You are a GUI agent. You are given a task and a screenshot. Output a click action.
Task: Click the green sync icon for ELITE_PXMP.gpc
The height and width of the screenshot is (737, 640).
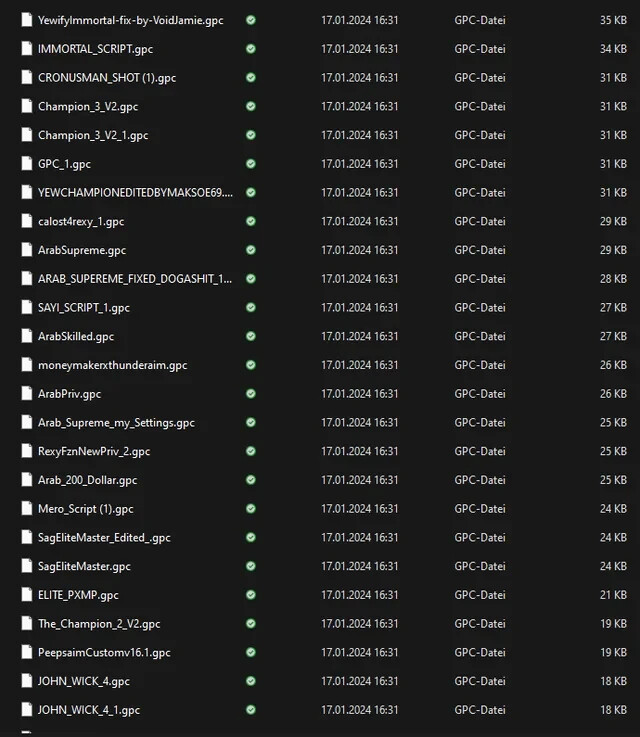coord(251,595)
